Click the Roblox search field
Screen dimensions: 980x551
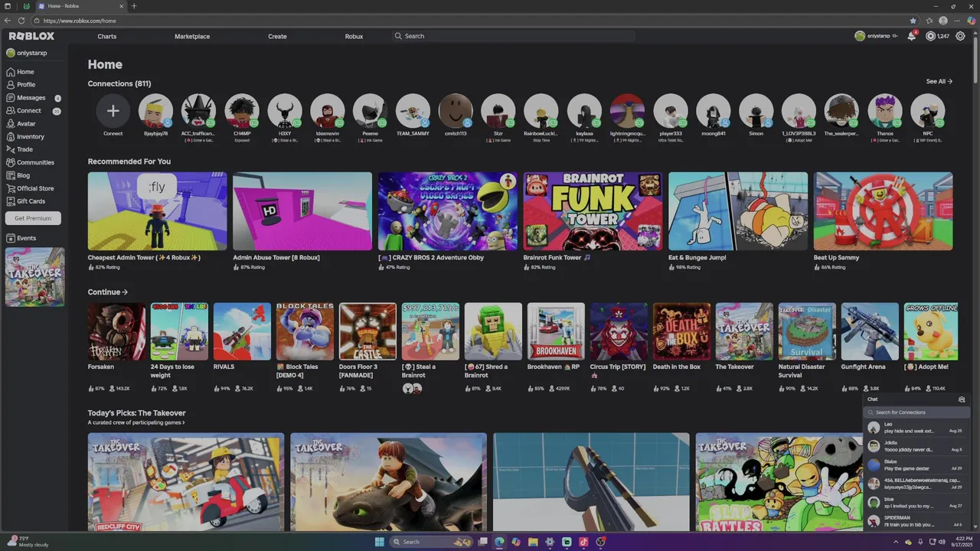tap(513, 36)
